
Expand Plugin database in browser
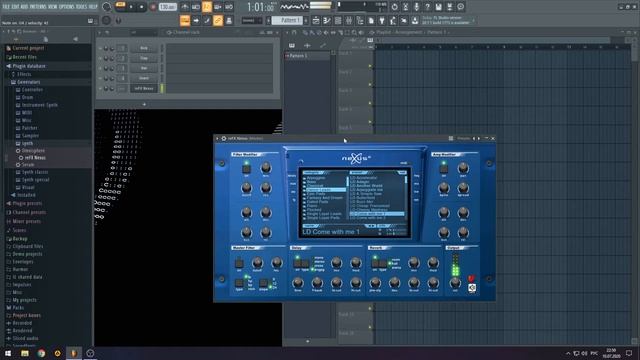tap(29, 66)
